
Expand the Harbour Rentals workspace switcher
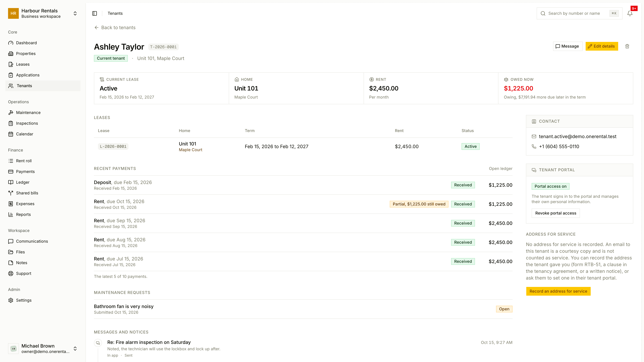click(43, 13)
